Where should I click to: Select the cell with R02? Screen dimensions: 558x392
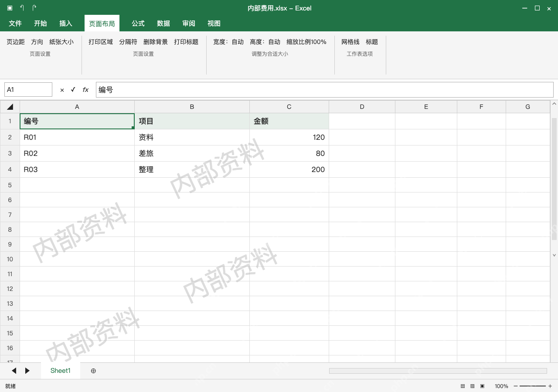[77, 153]
